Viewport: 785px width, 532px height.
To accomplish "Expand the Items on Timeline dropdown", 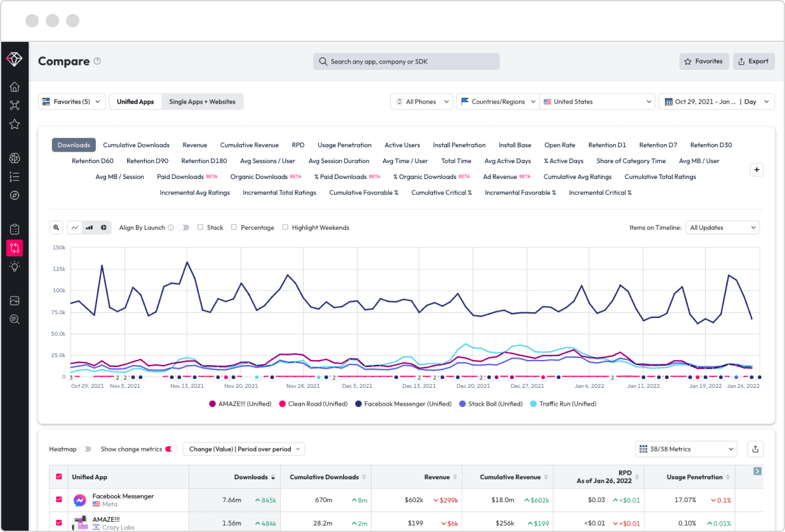I will click(723, 227).
